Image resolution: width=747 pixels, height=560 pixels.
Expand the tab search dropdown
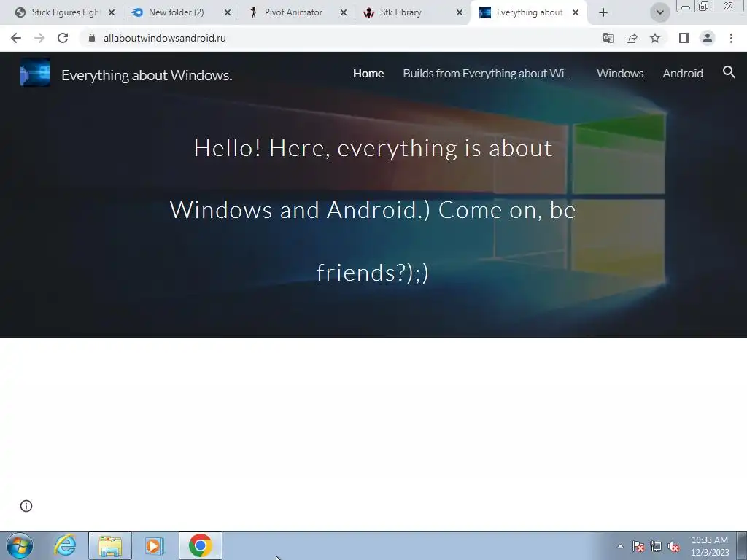[659, 12]
